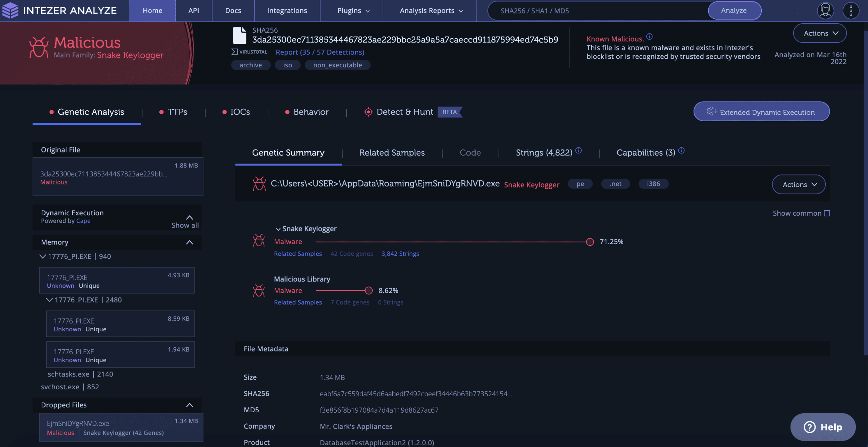Click the iso tag
The image size is (868, 447).
click(x=287, y=65)
